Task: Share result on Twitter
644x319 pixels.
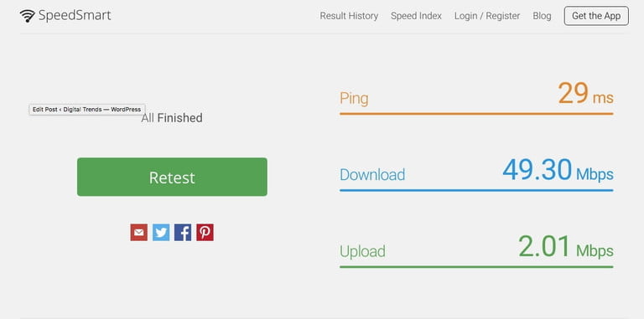Action: [161, 233]
